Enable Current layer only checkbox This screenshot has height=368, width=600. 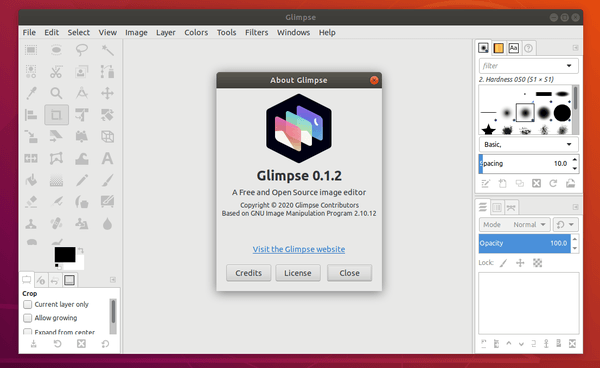[28, 304]
